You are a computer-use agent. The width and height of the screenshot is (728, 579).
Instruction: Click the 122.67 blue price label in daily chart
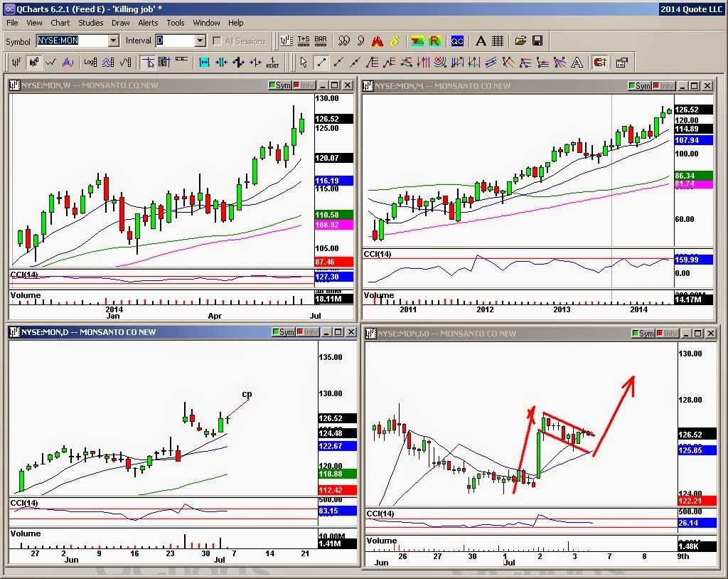[x=337, y=446]
